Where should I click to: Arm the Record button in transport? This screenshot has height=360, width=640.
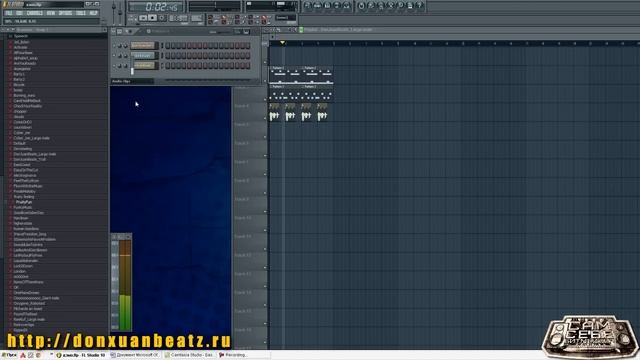pyautogui.click(x=162, y=18)
